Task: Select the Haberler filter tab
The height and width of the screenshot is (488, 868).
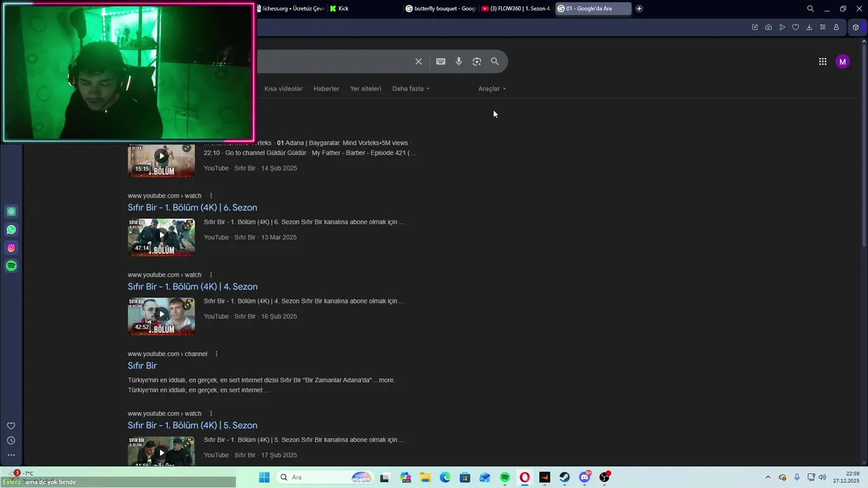Action: (x=326, y=89)
